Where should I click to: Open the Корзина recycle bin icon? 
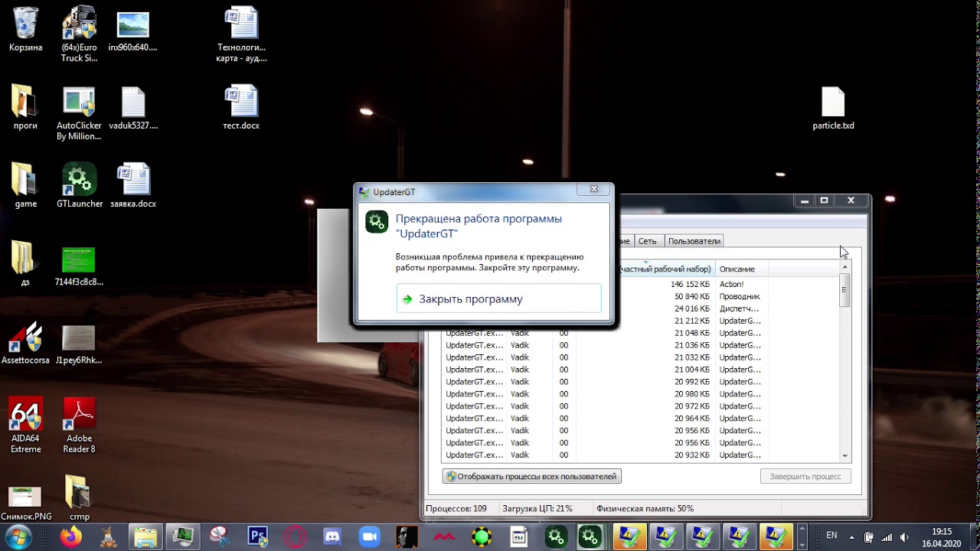[x=25, y=29]
